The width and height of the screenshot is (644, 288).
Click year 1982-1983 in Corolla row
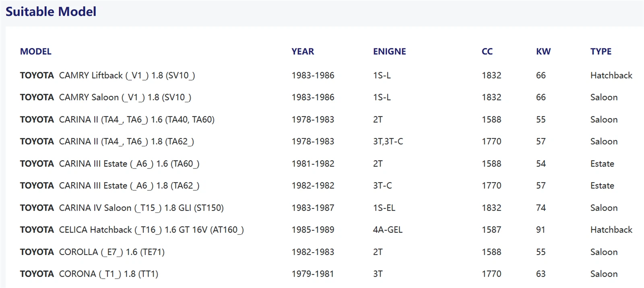click(313, 252)
